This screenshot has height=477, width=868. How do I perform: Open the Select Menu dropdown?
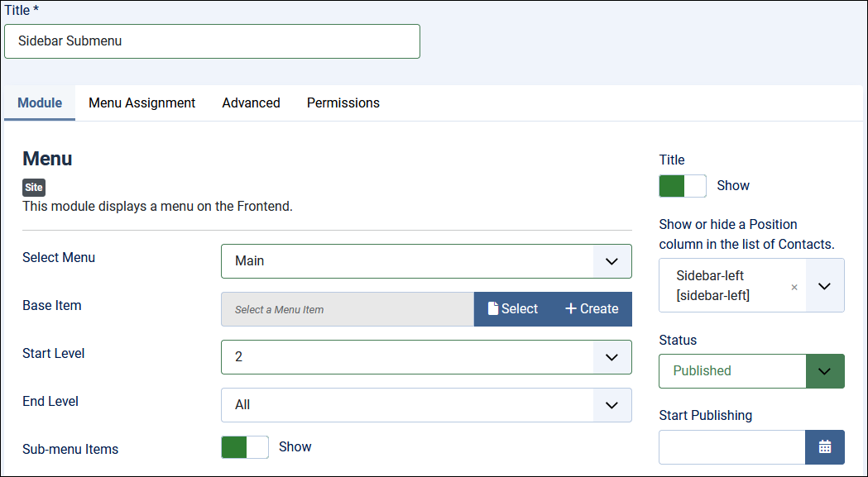pos(426,261)
